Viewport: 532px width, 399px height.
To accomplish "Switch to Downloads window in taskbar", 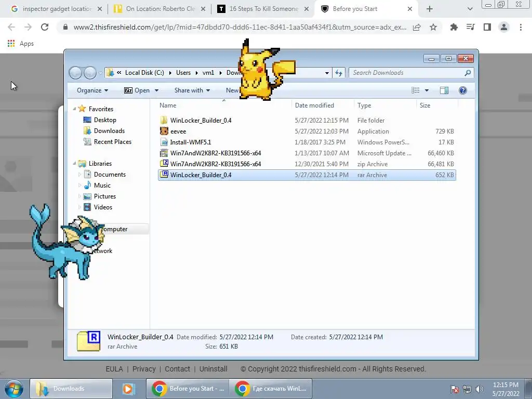I will tap(71, 389).
